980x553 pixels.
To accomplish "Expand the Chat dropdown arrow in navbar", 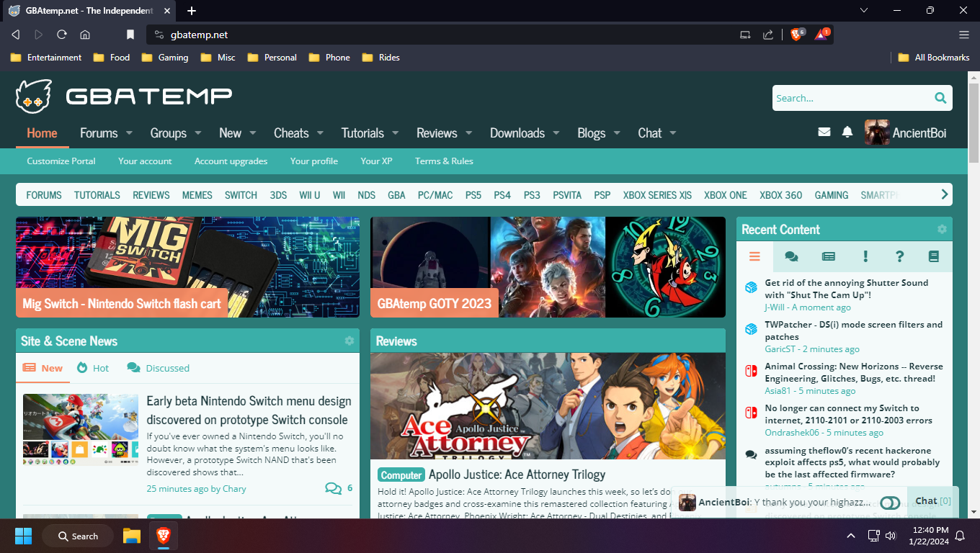I will (673, 133).
